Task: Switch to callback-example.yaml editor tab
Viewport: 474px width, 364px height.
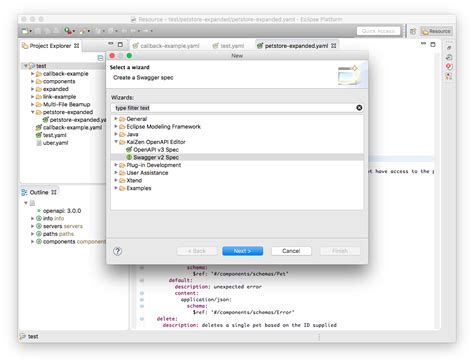Action: click(166, 46)
